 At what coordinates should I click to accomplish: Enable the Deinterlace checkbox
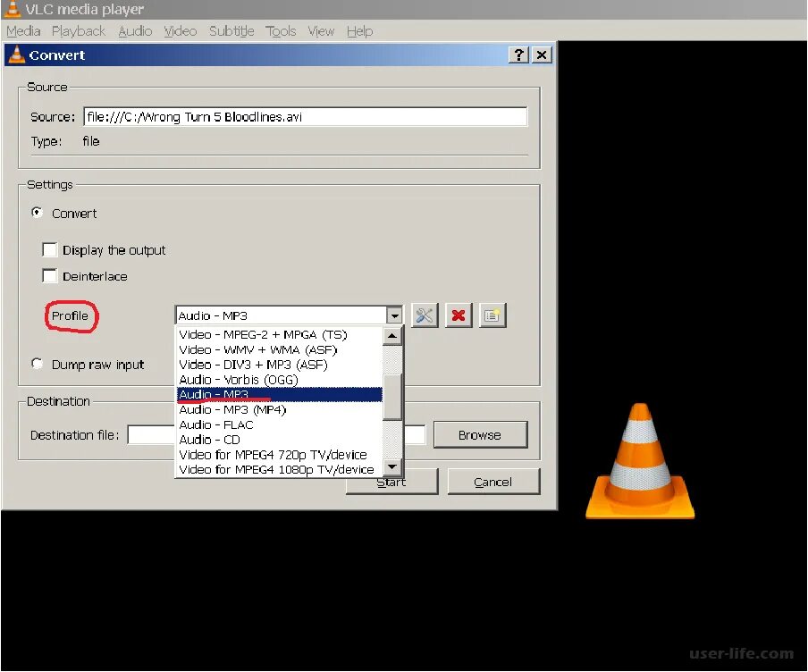(49, 276)
